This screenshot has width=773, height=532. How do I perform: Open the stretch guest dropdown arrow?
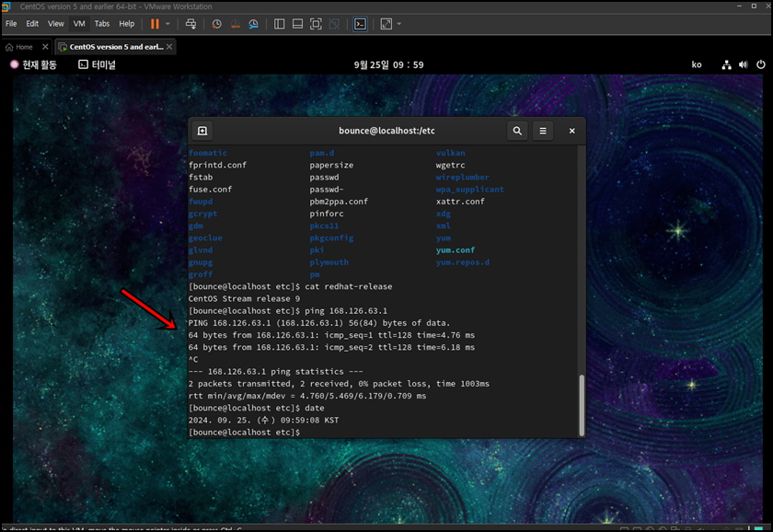(398, 24)
